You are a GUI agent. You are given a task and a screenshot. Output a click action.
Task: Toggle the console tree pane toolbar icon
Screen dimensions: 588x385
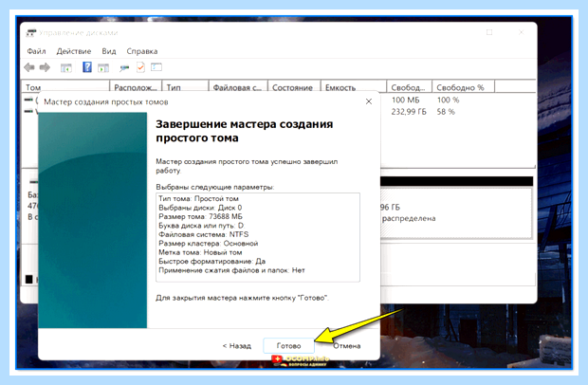click(x=66, y=68)
